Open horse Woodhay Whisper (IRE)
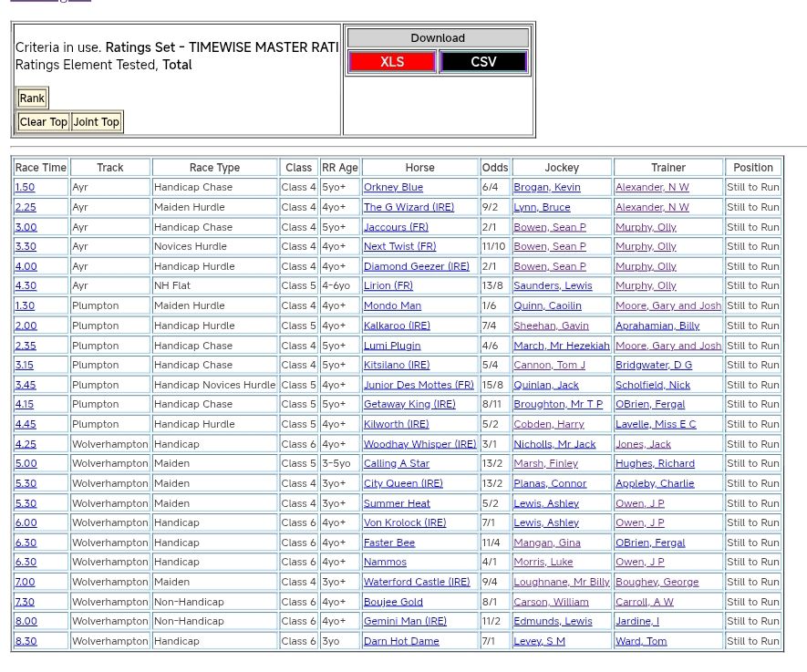 tap(419, 445)
